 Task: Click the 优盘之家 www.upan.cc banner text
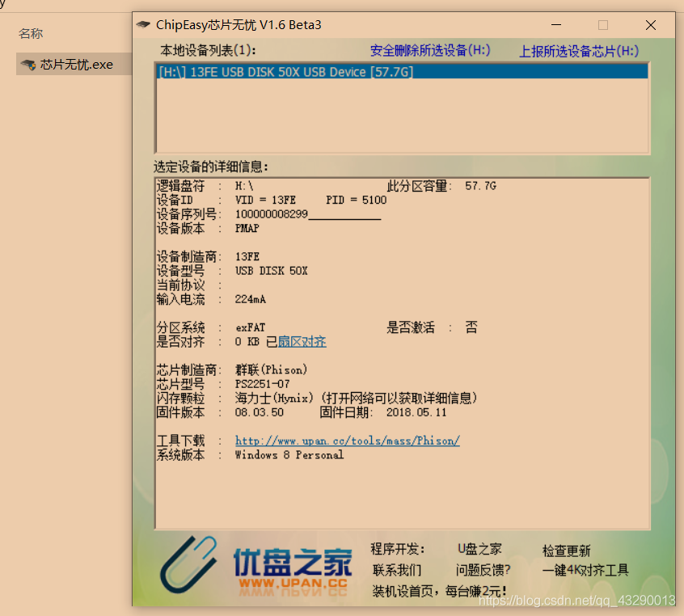293,567
